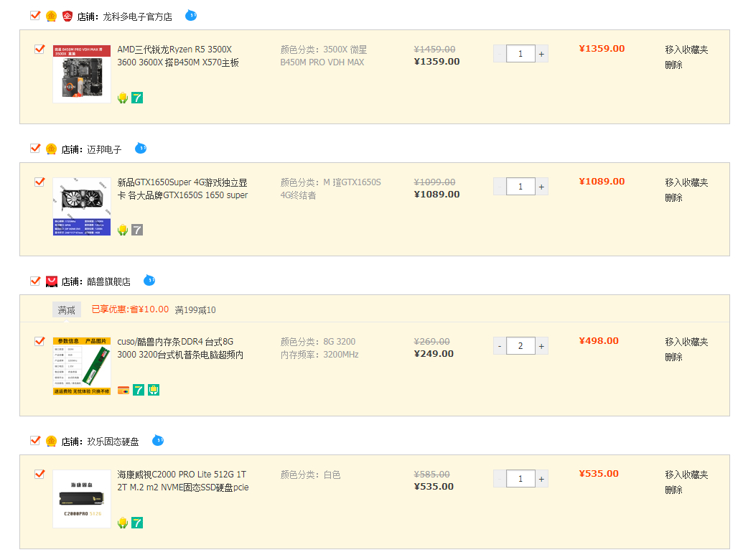Screen dimensions: 738x560
Task: Open cuso/酷兽内存条DDR4 product title
Action: click(180, 348)
